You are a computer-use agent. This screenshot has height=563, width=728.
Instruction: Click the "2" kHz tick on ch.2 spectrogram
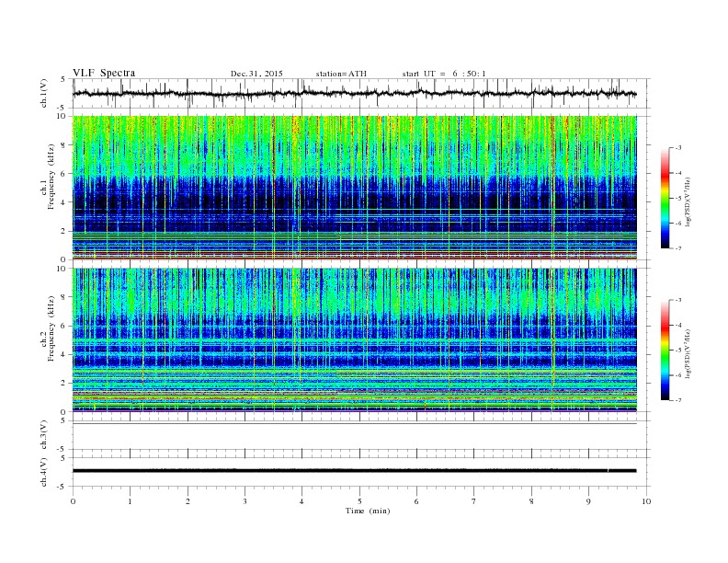[x=64, y=384]
